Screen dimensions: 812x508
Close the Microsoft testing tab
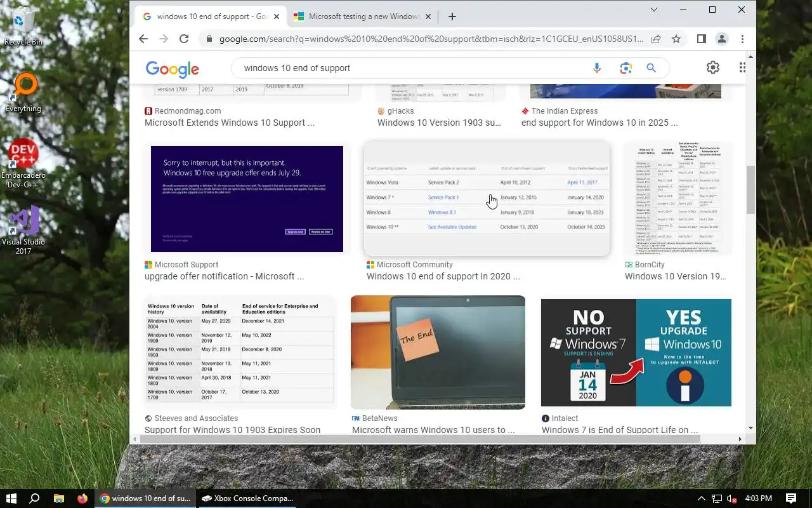428,17
